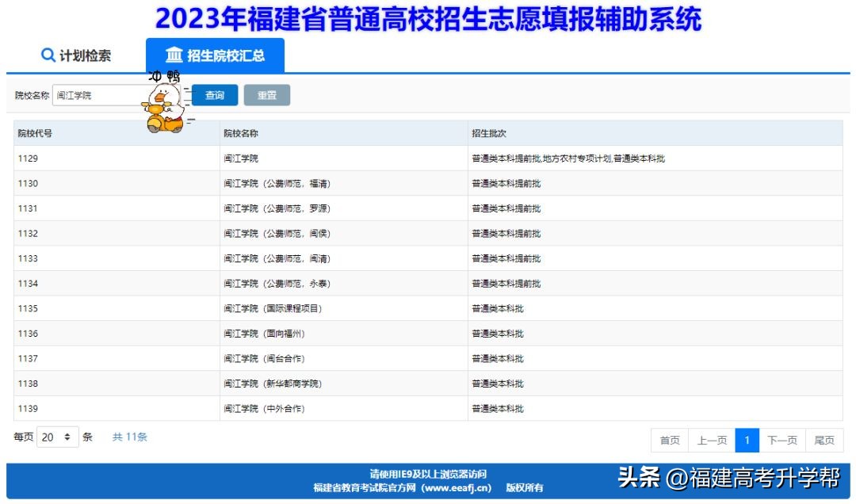Click the 尾页 last page control
The height and width of the screenshot is (504, 856).
click(x=824, y=440)
